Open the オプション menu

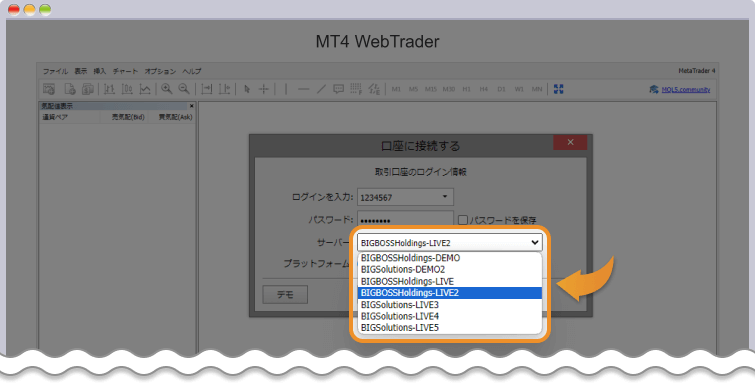click(x=160, y=71)
